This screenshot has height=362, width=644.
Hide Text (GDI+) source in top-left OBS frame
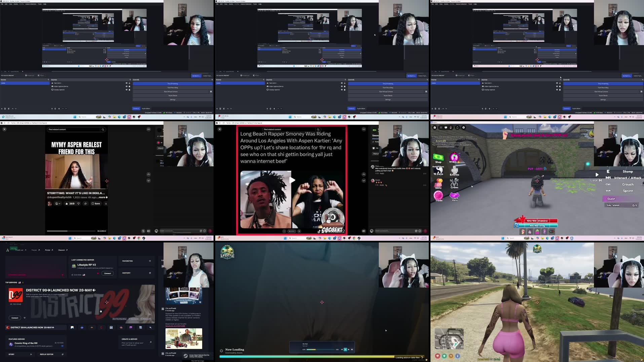tap(126, 83)
